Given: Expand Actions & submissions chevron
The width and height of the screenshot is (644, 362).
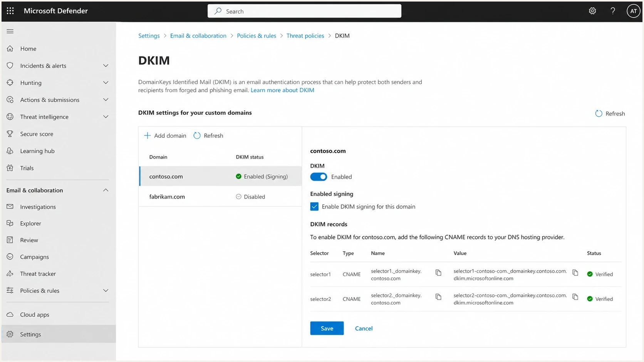Looking at the screenshot, I should [x=106, y=100].
